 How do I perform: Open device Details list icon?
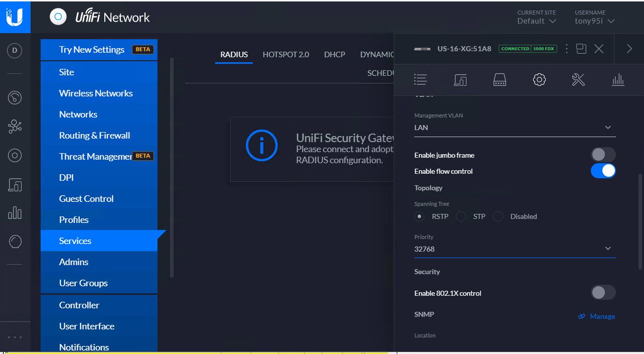(x=420, y=79)
